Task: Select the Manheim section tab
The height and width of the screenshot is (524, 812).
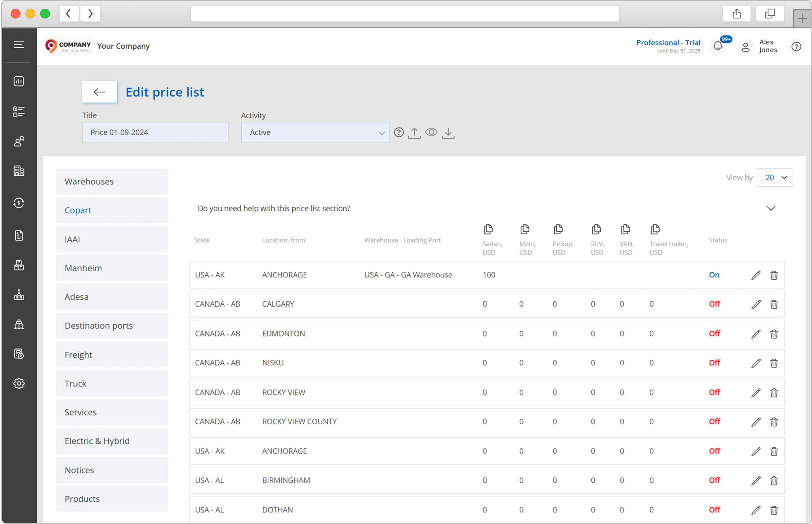Action: click(112, 268)
